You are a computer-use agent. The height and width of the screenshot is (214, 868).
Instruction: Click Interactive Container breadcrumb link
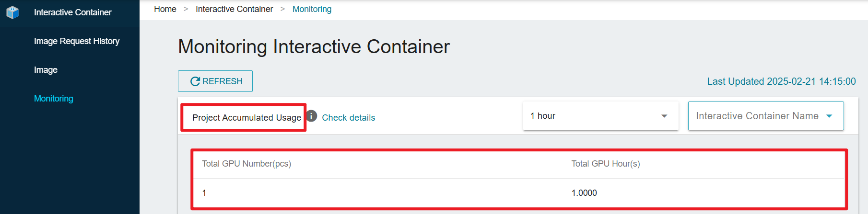coord(234,9)
